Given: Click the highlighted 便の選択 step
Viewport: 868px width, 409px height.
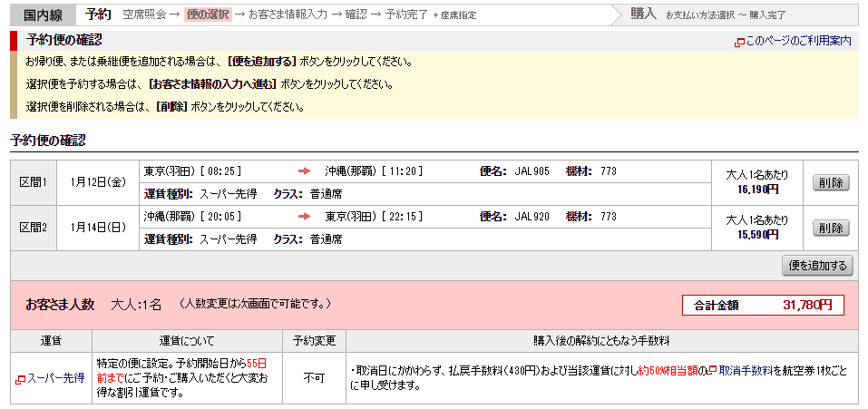Looking at the screenshot, I should [x=207, y=15].
